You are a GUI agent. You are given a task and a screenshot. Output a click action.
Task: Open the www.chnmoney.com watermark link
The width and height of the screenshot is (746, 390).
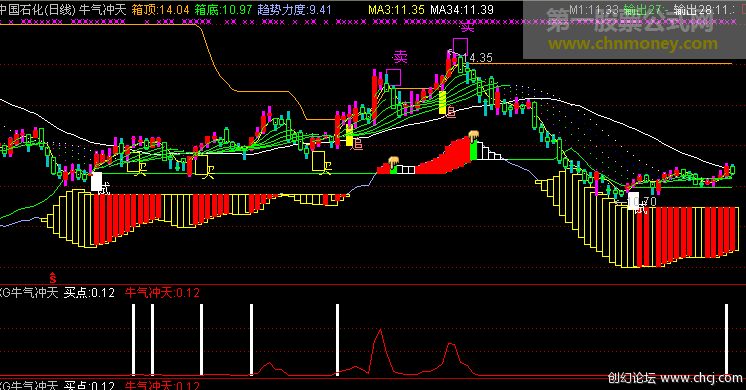pyautogui.click(x=633, y=44)
